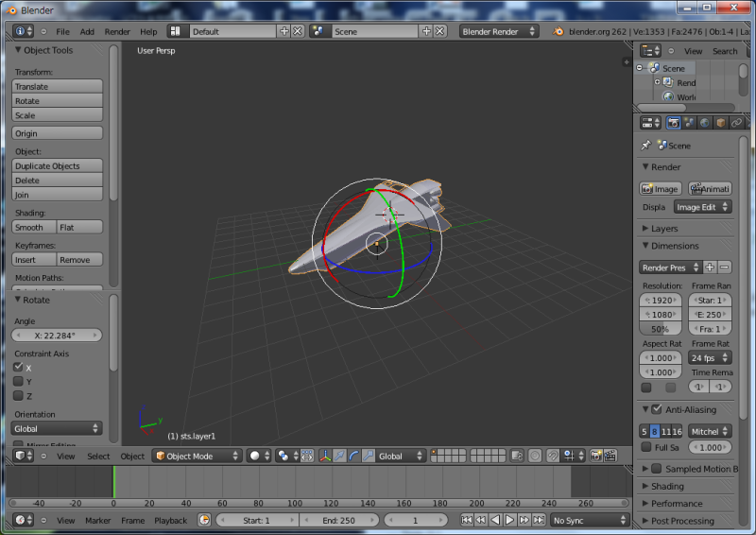Viewport: 756px width, 535px height.
Task: Open Info editor type selector icon
Action: [23, 31]
